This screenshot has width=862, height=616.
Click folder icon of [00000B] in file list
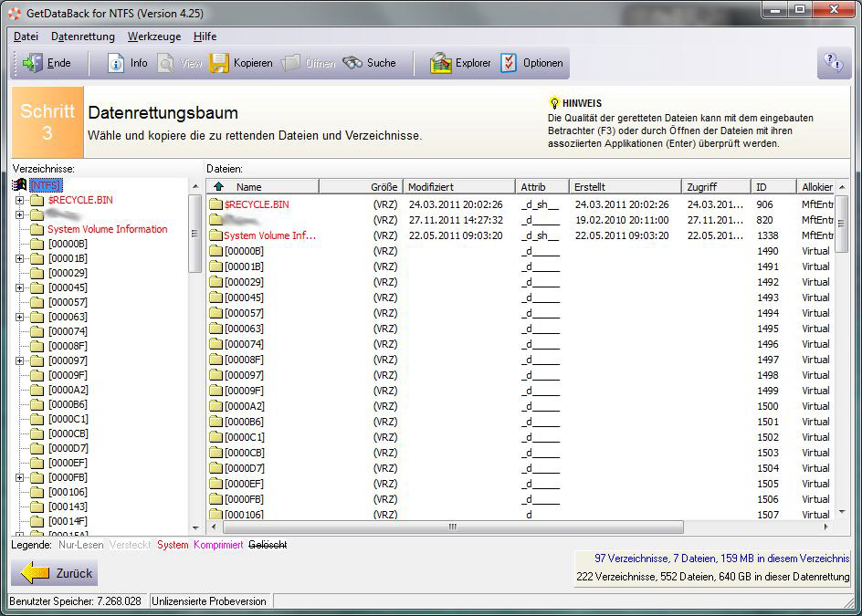[215, 251]
